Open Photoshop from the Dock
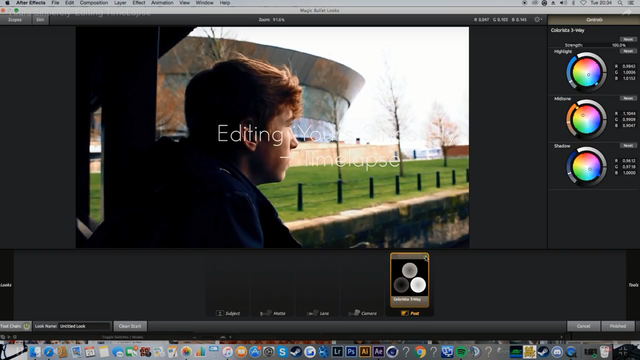Viewport: 640px width, 360px height. (351, 351)
